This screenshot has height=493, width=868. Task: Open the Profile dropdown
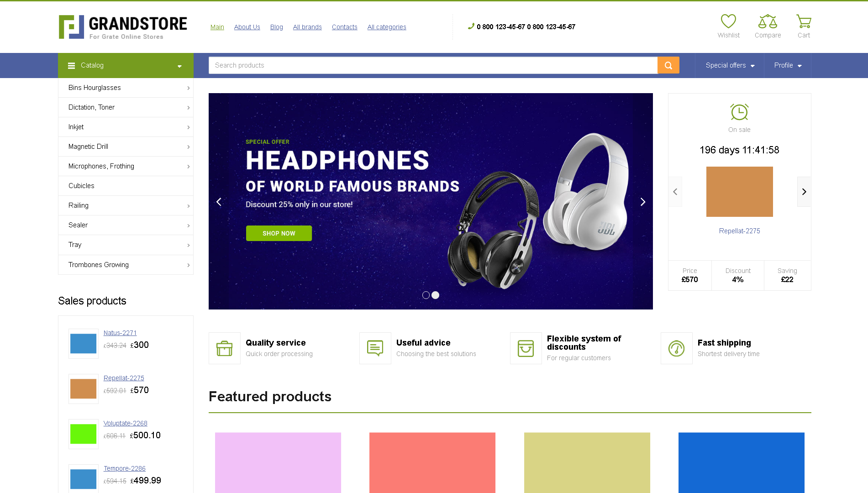pos(788,65)
